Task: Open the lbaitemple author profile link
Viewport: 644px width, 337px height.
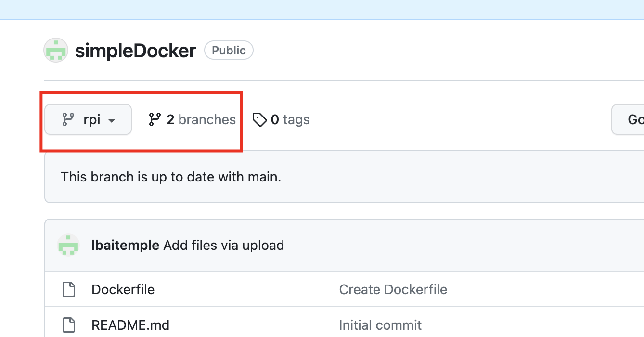Action: [125, 245]
